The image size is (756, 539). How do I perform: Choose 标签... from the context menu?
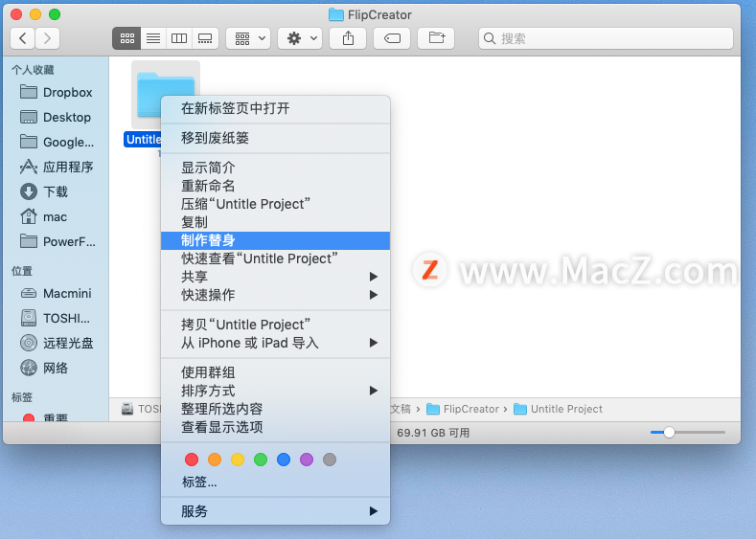[275, 483]
